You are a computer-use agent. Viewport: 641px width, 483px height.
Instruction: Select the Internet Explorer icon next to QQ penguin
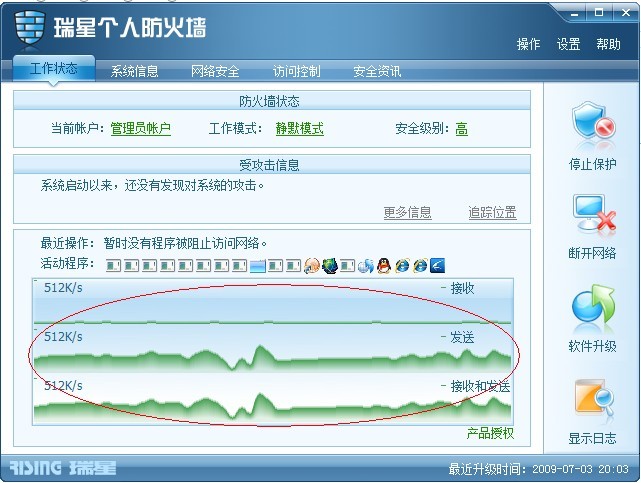(x=402, y=266)
